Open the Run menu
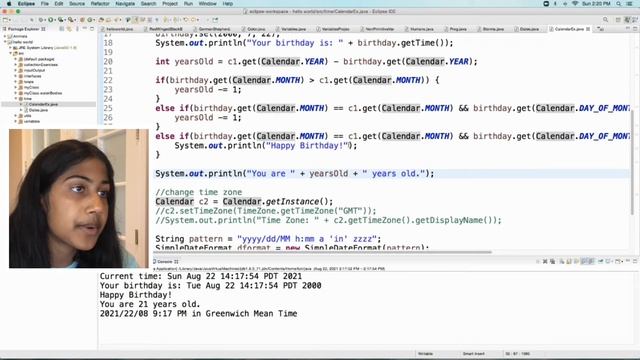This screenshot has height=360, width=640. 188,4
